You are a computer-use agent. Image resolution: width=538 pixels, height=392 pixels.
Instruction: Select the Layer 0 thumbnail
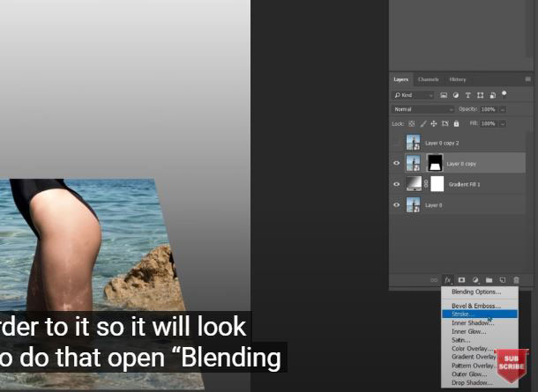413,204
